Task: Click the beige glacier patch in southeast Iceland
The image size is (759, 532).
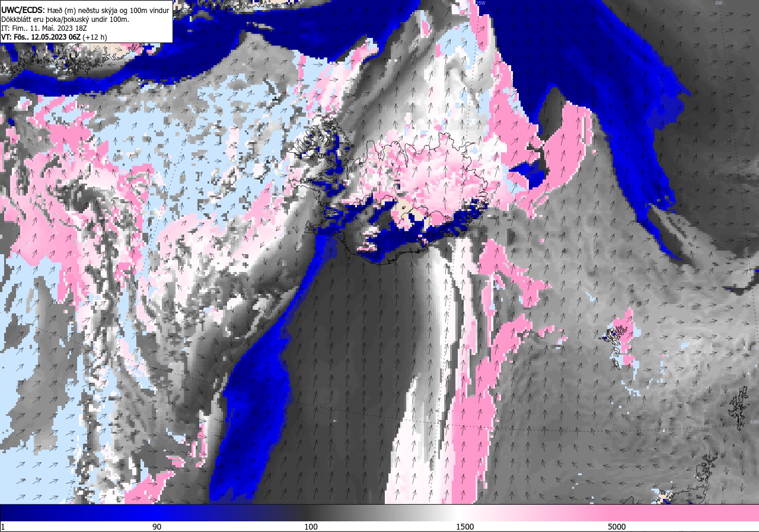Action: click(x=410, y=213)
